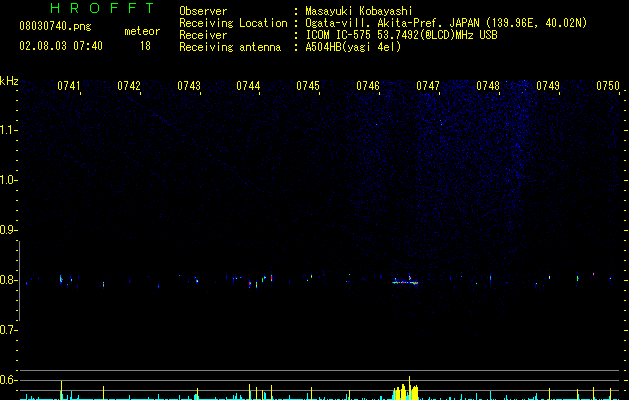Click the Receiving Location label
The width and height of the screenshot is (629, 400).
(233, 23)
